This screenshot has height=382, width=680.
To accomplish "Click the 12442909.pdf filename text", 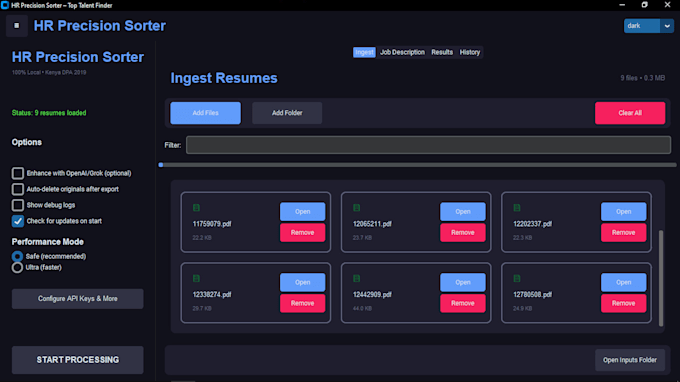I will click(372, 295).
